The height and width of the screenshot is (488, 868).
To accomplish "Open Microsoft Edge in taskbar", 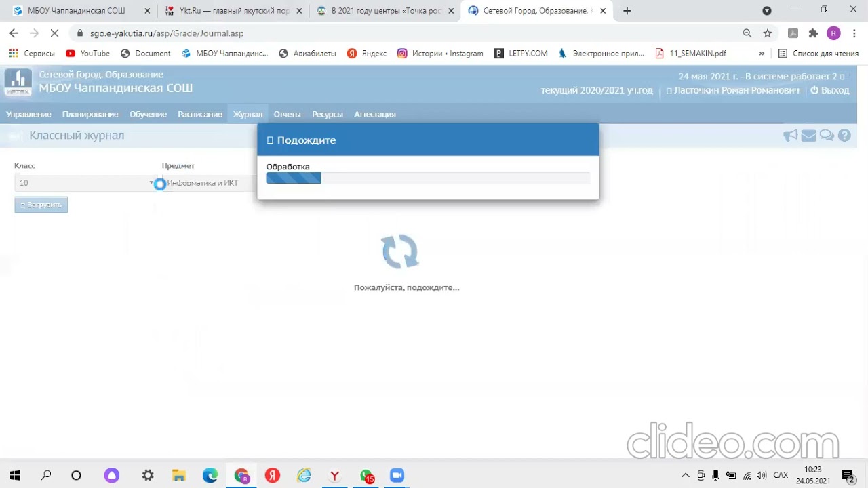I will coord(210,476).
